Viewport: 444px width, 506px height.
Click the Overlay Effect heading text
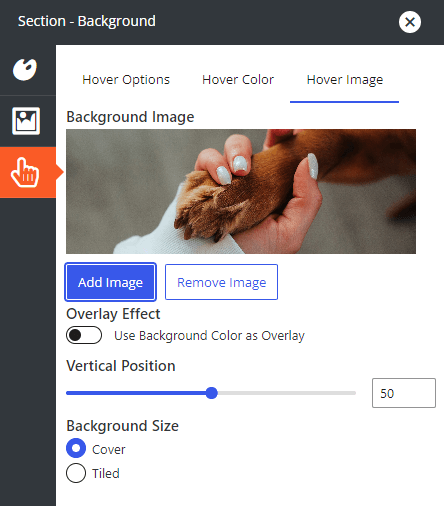(113, 314)
